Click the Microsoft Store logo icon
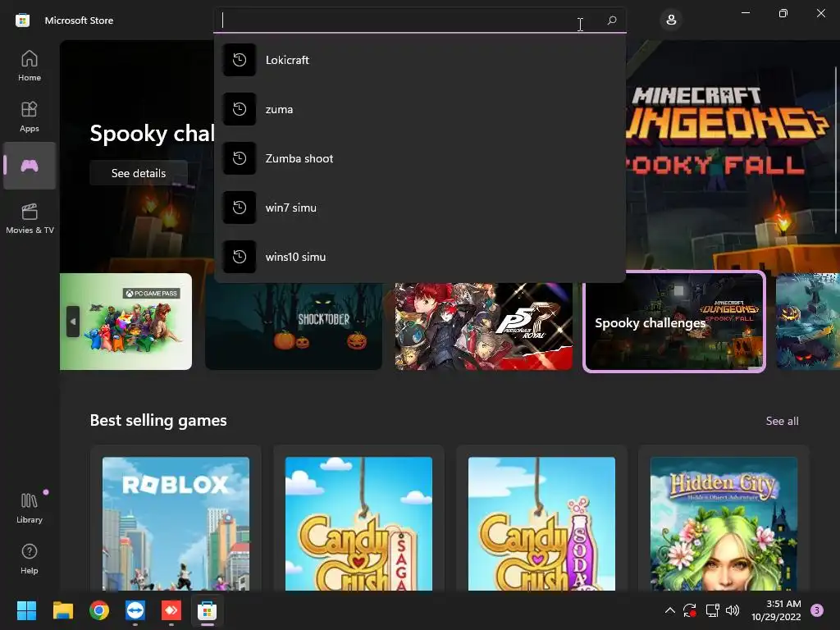Viewport: 840px width, 630px height. tap(22, 21)
